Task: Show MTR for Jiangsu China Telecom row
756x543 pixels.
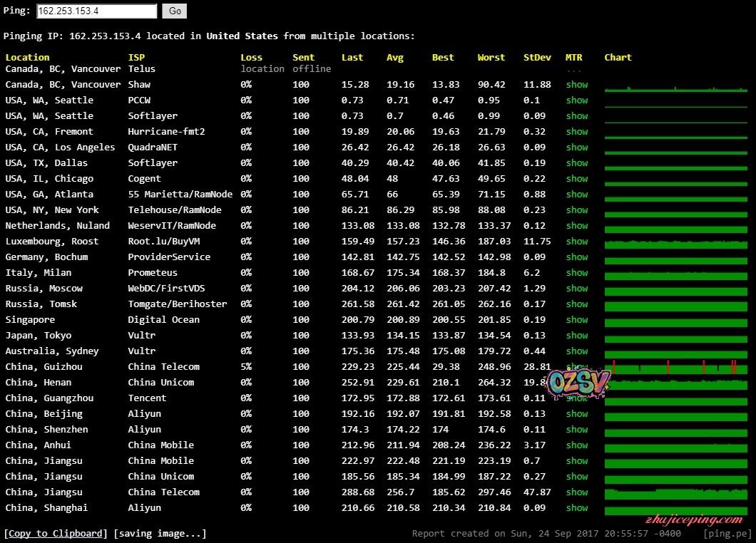Action: click(577, 492)
